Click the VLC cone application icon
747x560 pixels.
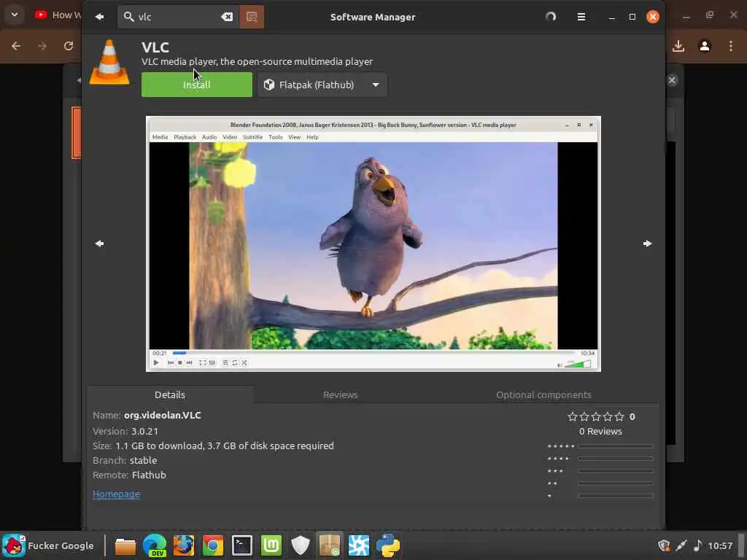[109, 63]
